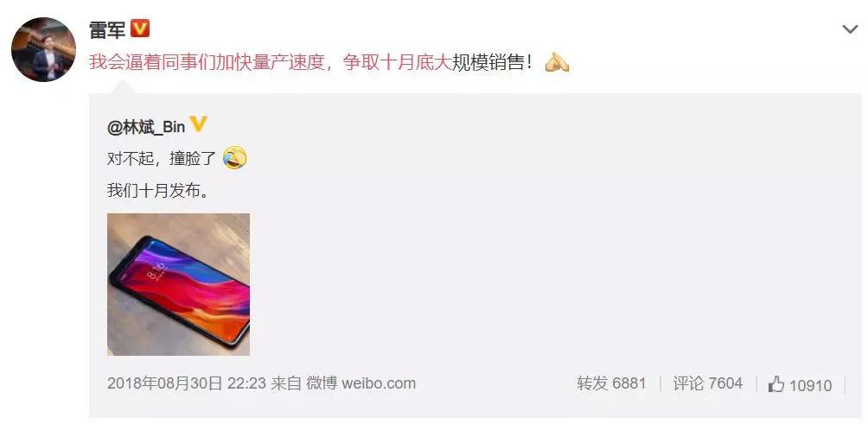Click the 微博 weibo.com source link
This screenshot has width=868, height=424.
[361, 383]
